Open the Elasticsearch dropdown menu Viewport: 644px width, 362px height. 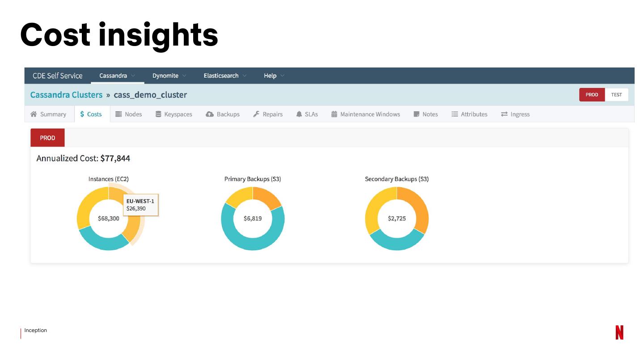point(225,76)
